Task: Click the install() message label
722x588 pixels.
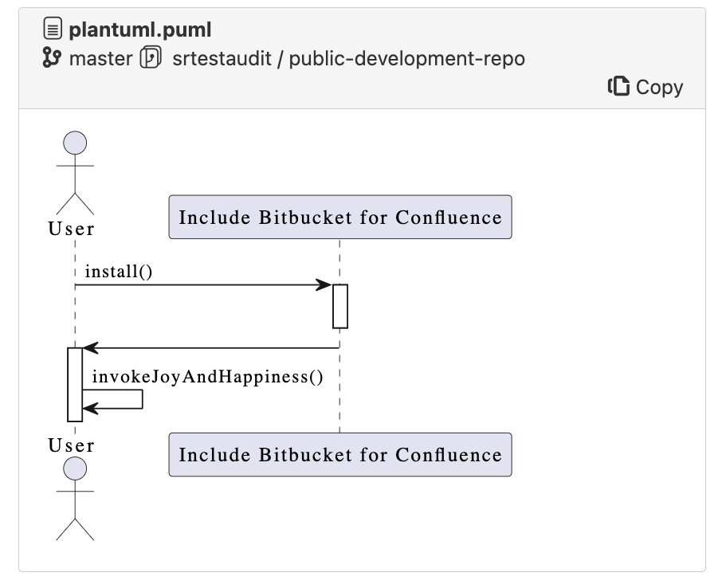Action: tap(118, 271)
